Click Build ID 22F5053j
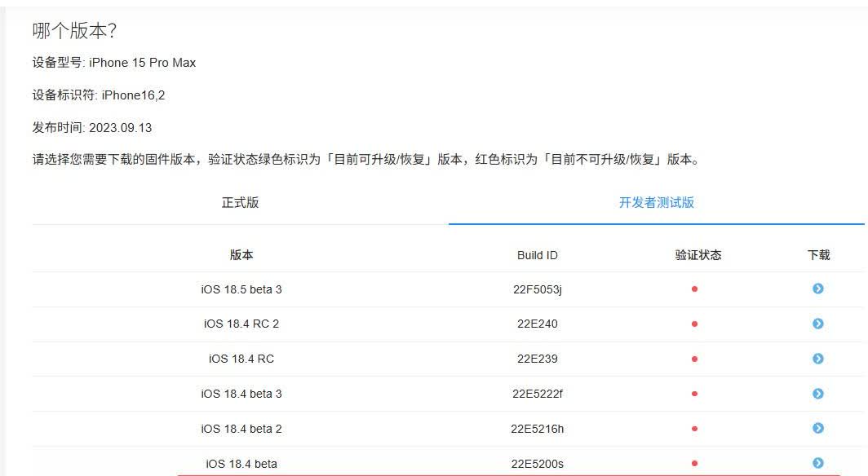The width and height of the screenshot is (868, 476). pyautogui.click(x=537, y=289)
